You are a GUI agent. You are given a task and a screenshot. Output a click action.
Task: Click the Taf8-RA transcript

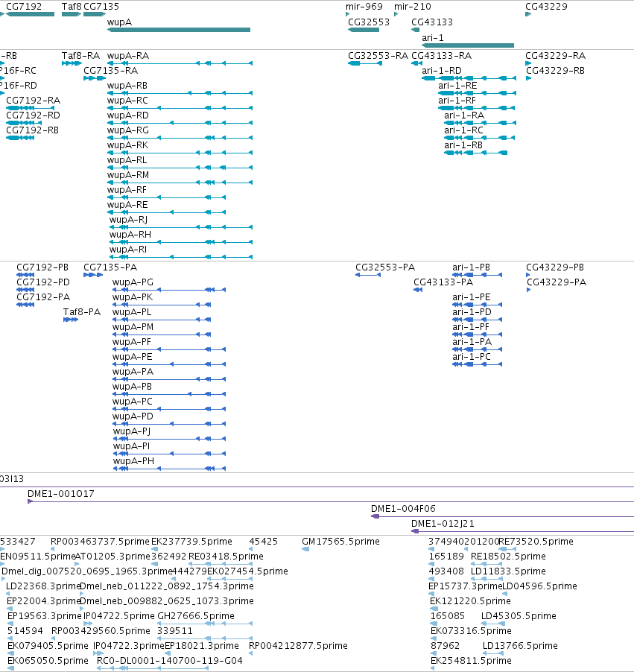coord(72,63)
